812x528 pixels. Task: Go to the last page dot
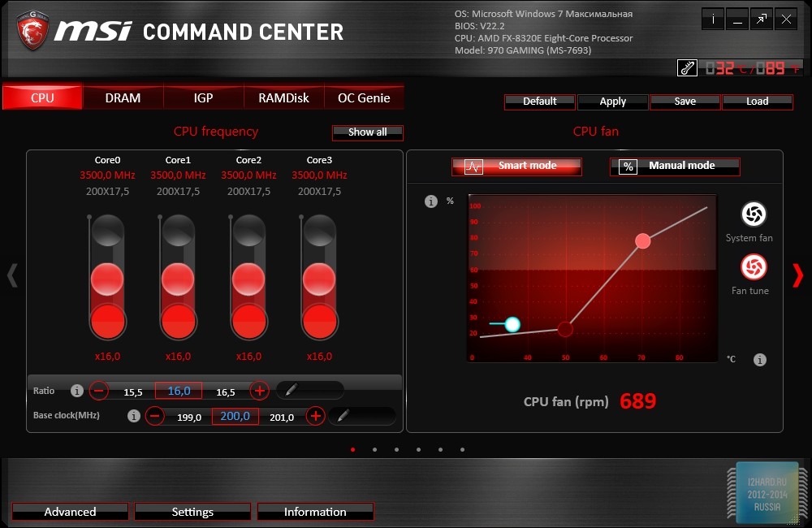462,450
